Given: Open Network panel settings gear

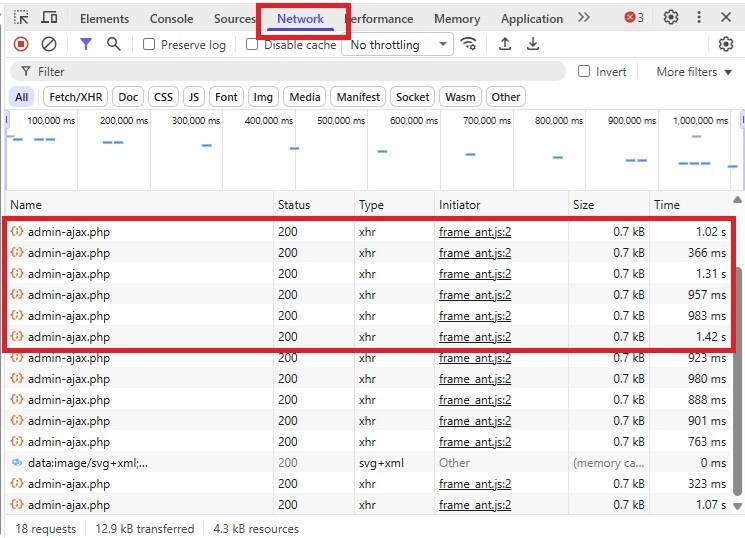Looking at the screenshot, I should (x=726, y=44).
